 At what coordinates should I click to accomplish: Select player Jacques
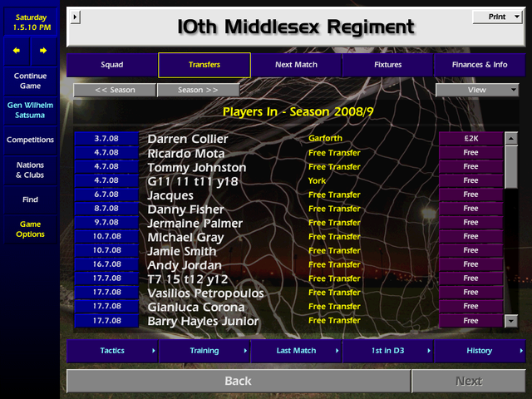click(170, 195)
